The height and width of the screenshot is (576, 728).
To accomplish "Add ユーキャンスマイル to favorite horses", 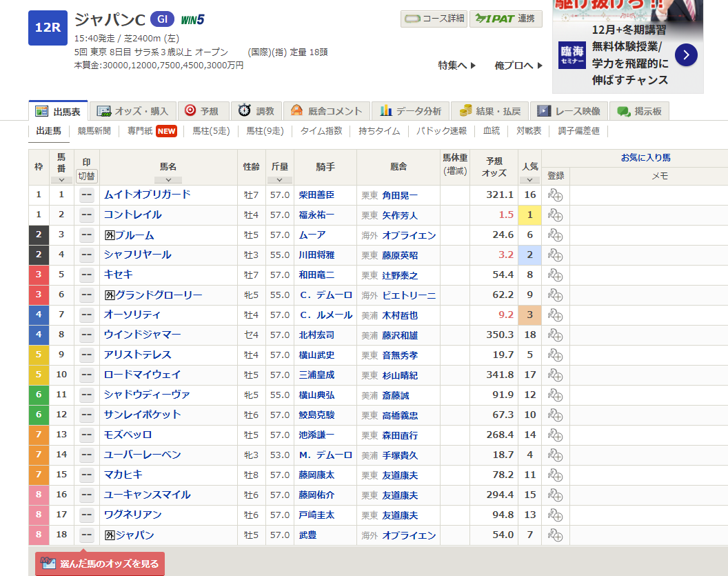I will point(555,495).
